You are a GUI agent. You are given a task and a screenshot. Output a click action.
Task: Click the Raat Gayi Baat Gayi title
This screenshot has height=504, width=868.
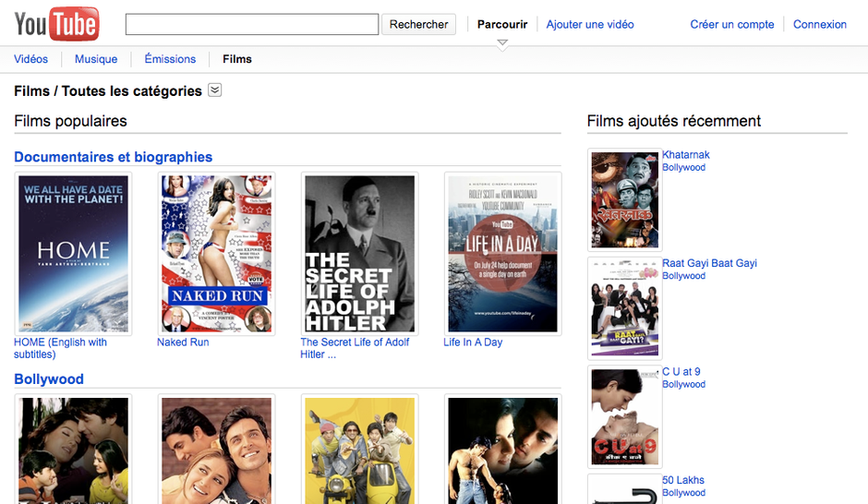tap(710, 263)
